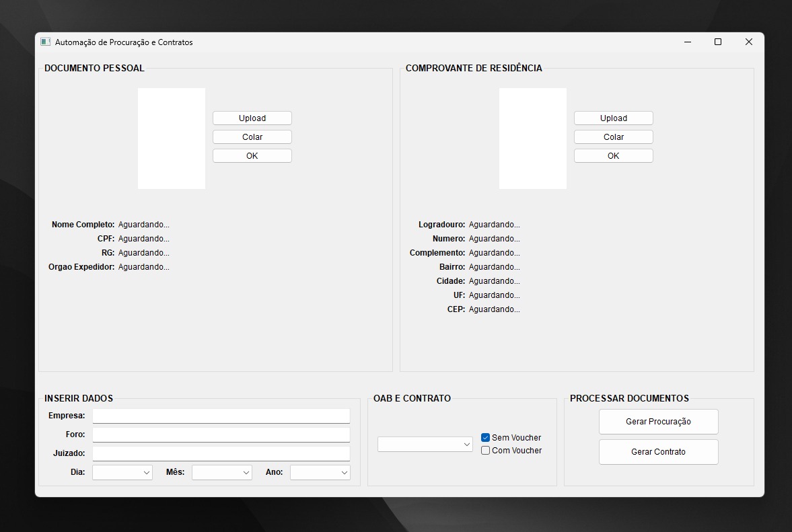The width and height of the screenshot is (792, 532).
Task: Minimize the Automação de Procuração window
Action: coord(688,42)
